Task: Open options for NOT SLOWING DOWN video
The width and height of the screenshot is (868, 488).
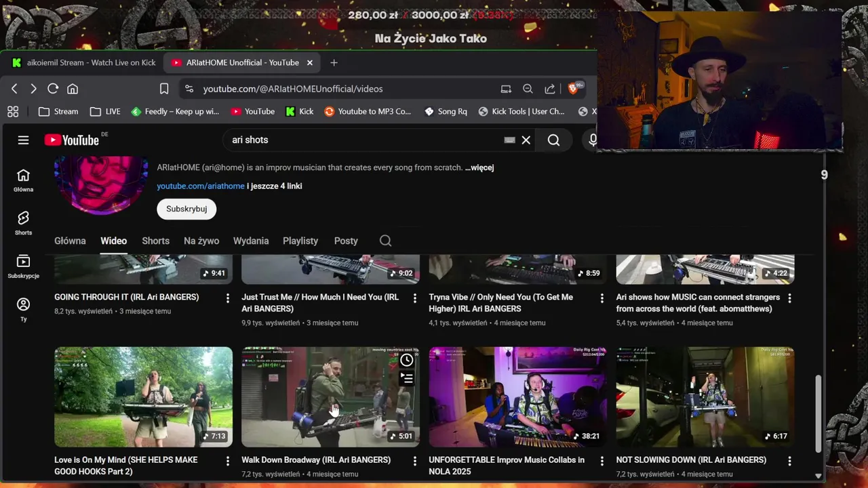Action: 789,461
